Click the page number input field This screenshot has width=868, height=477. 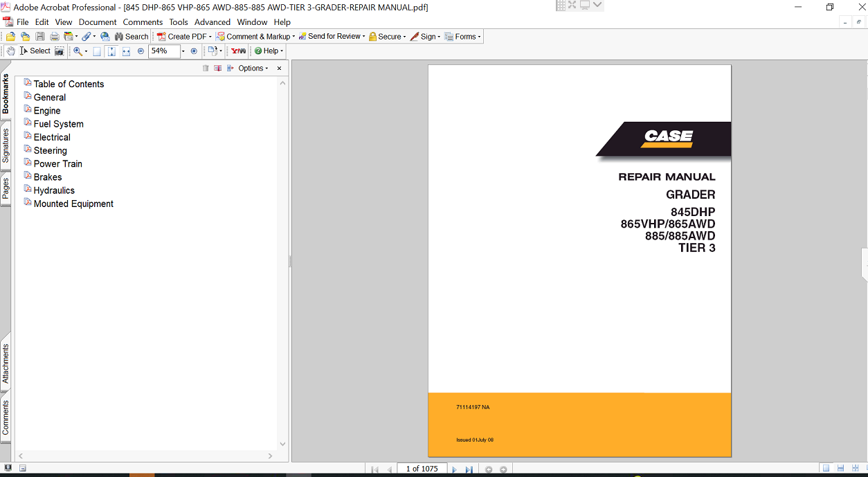coord(422,469)
